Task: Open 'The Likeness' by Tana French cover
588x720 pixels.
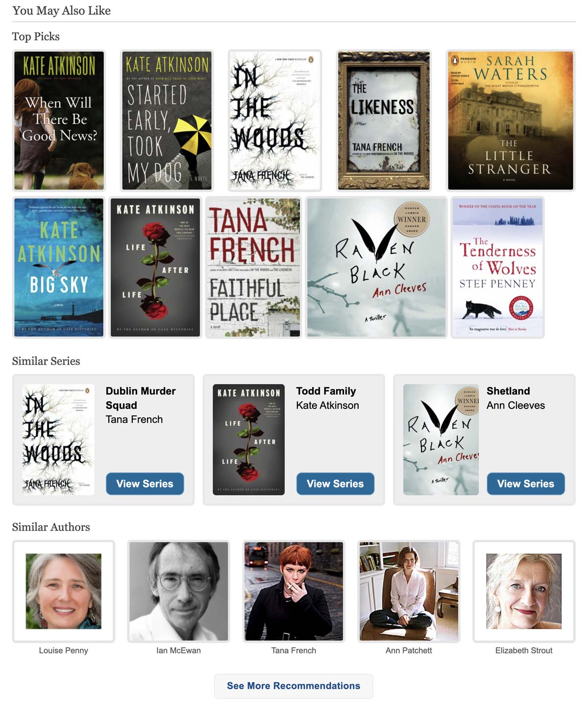Action: 384,120
